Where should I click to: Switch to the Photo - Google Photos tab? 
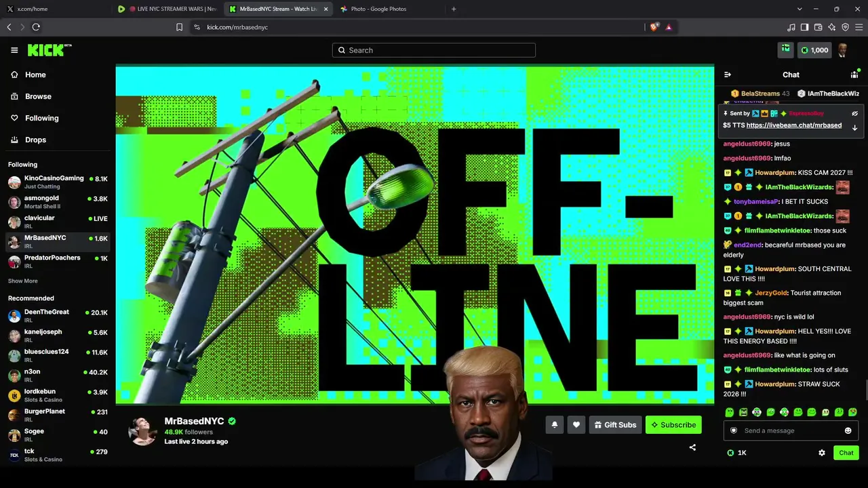pyautogui.click(x=389, y=9)
